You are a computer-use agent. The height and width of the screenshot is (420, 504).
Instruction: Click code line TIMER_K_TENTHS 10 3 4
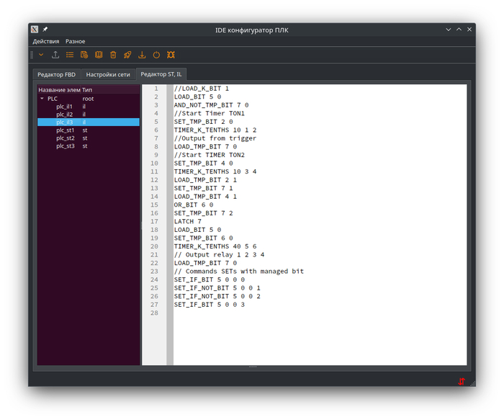point(215,171)
